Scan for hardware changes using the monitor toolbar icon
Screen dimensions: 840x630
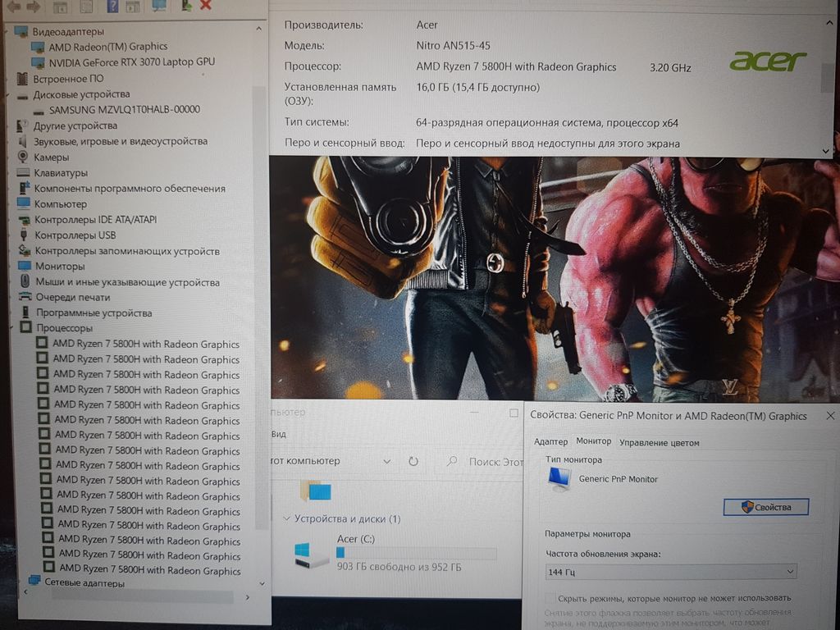click(x=159, y=6)
